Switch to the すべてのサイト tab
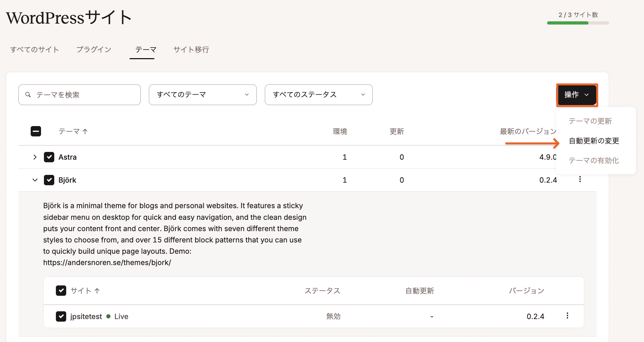644x342 pixels. coord(35,49)
